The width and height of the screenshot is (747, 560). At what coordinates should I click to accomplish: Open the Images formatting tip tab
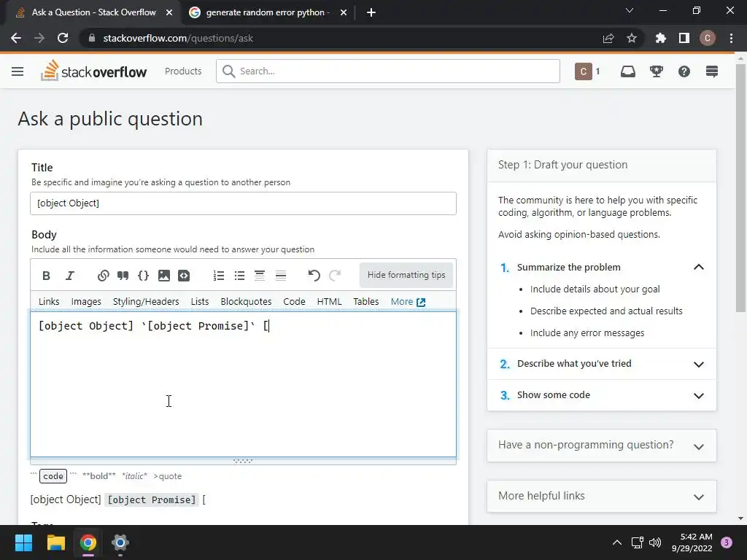[x=86, y=301]
